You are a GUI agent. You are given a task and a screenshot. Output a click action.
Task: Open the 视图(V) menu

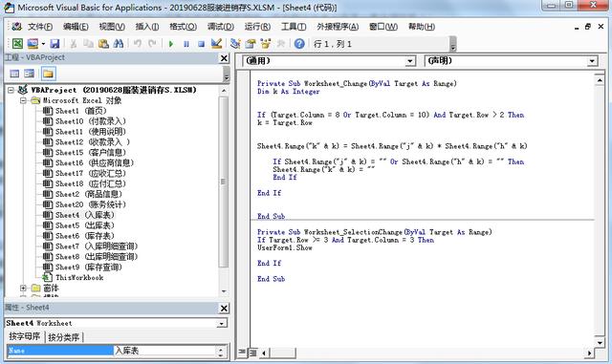click(112, 27)
